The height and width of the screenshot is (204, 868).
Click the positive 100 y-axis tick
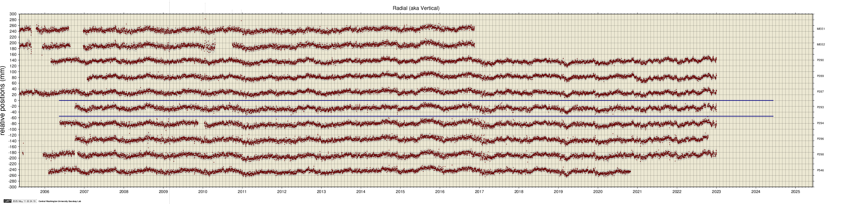pos(13,71)
